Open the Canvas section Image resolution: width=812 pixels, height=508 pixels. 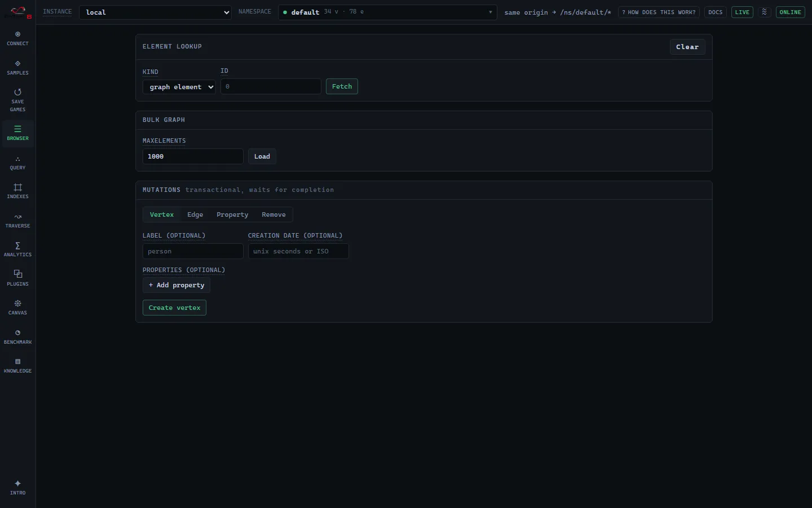(17, 308)
